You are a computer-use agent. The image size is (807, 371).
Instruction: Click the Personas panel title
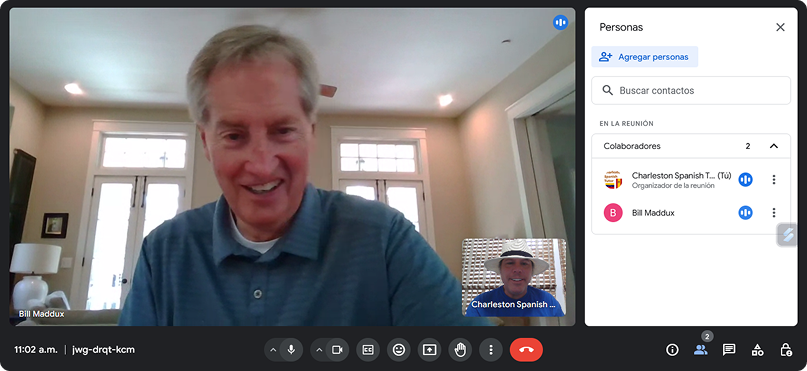(x=621, y=27)
